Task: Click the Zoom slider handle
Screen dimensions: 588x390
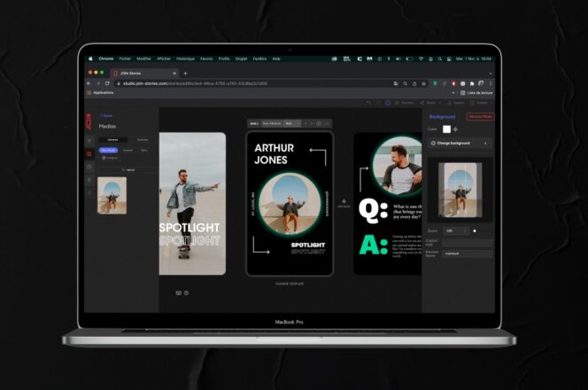Action: (475, 230)
